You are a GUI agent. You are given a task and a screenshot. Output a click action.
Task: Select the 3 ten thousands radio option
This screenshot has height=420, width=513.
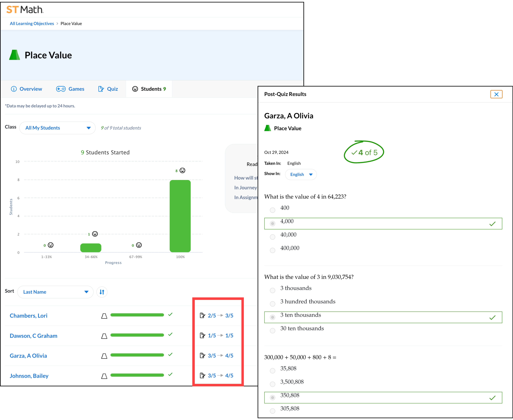(x=272, y=317)
